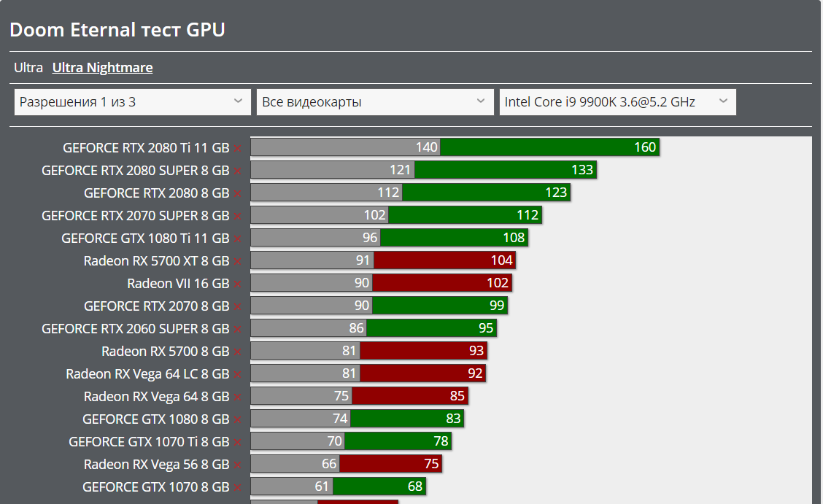Screen dimensions: 823x504
Task: Click the green 99 bar for RTX 2070
Action: click(440, 305)
